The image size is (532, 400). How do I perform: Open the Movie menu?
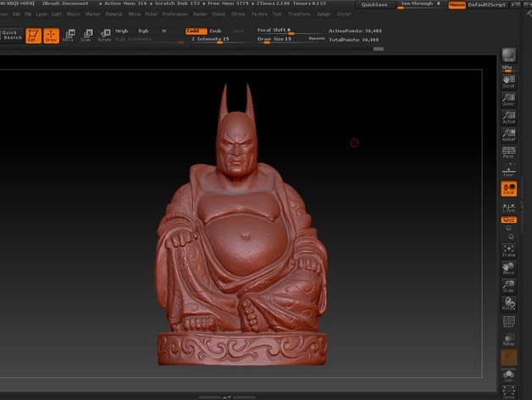coord(135,14)
